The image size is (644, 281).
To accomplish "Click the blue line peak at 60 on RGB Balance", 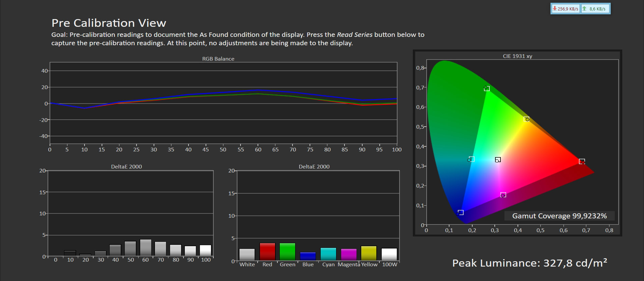I will [258, 90].
